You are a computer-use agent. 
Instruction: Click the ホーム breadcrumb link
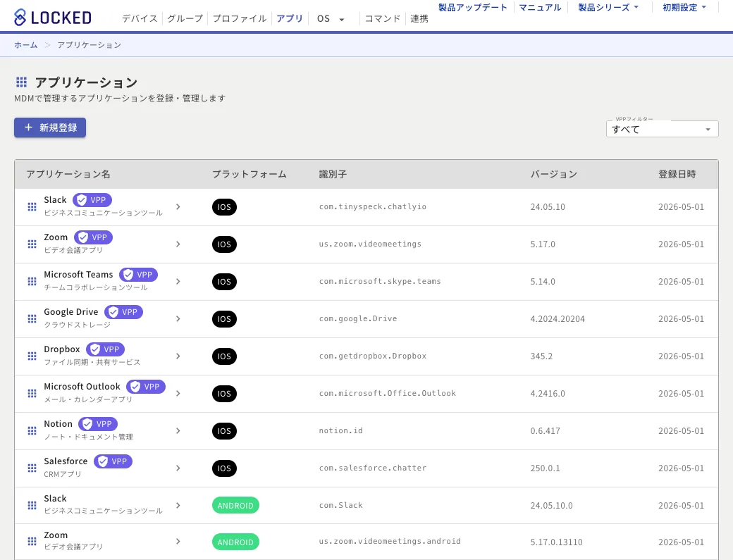(25, 45)
